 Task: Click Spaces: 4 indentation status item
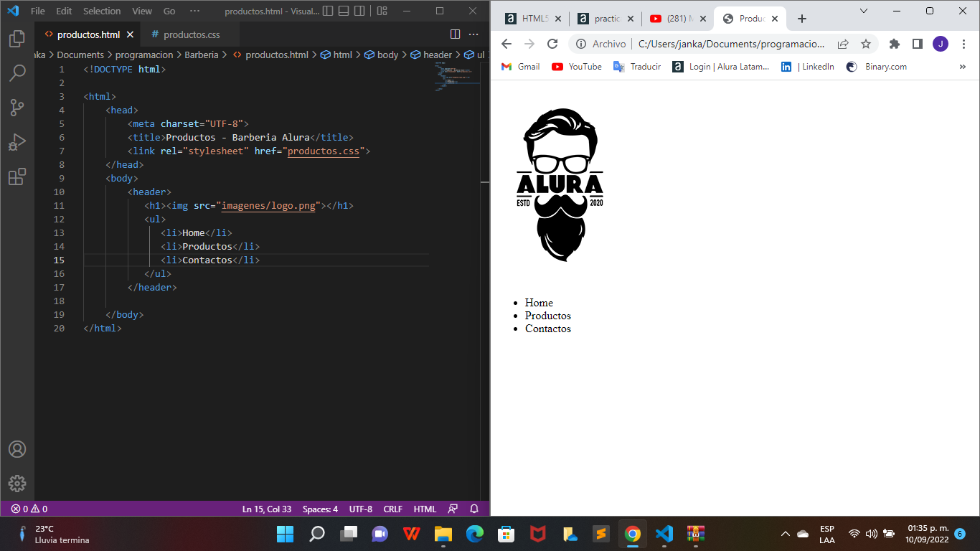pyautogui.click(x=320, y=509)
